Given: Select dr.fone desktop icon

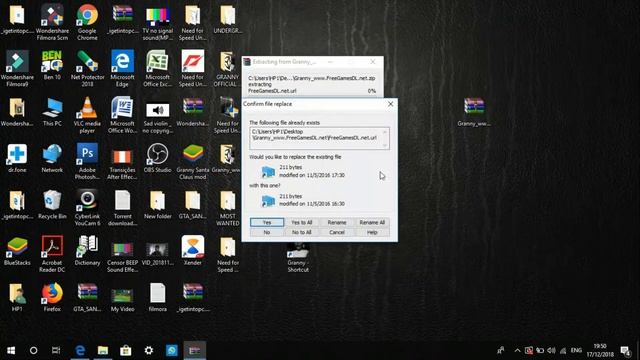Looking at the screenshot, I should point(17,158).
